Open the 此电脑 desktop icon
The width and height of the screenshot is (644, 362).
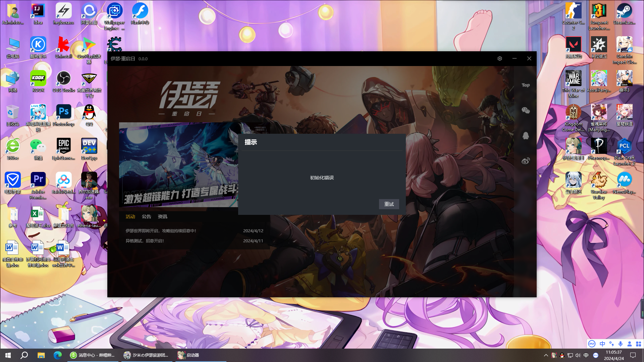coord(12,48)
